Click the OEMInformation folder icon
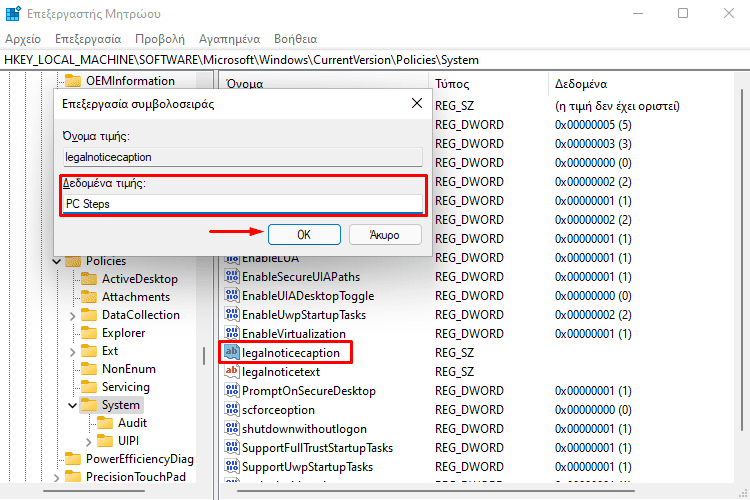Image resolution: width=750 pixels, height=500 pixels. pyautogui.click(x=73, y=80)
